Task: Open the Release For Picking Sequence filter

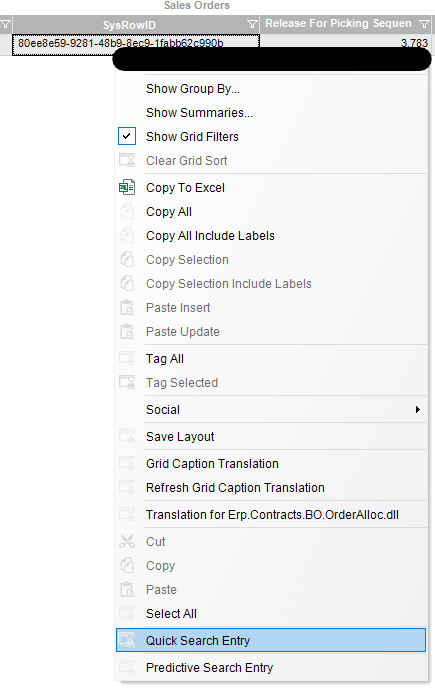Action: click(424, 24)
